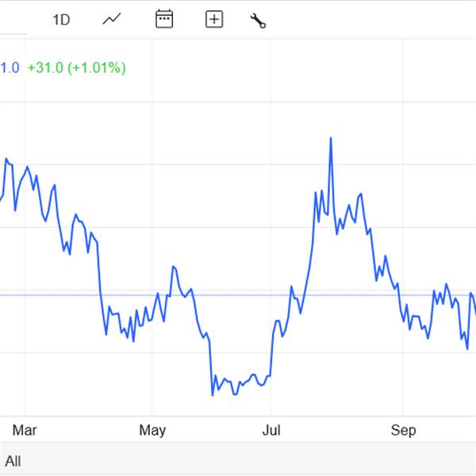Click the highest peak of the chart line
The height and width of the screenshot is (476, 476).
tap(330, 138)
